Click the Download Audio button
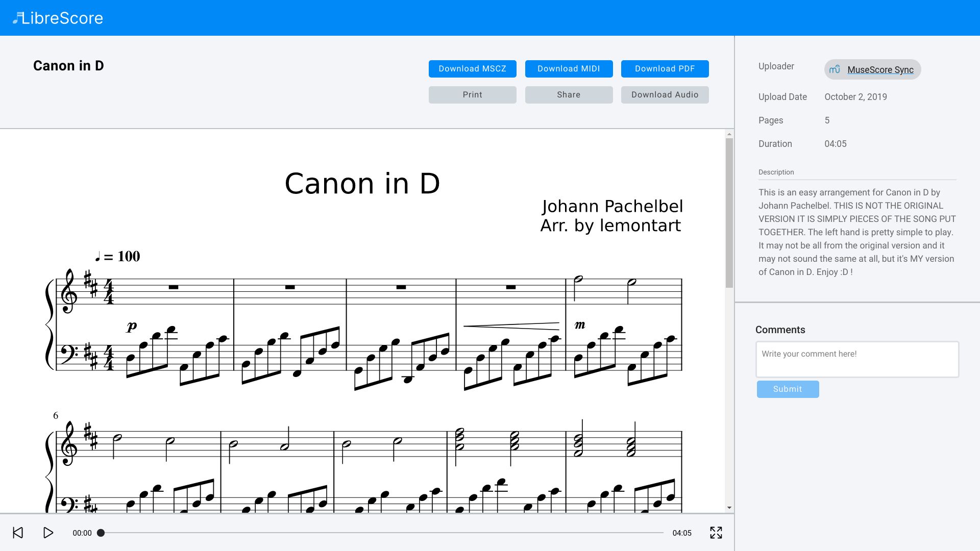Image resolution: width=980 pixels, height=551 pixels. tap(665, 95)
